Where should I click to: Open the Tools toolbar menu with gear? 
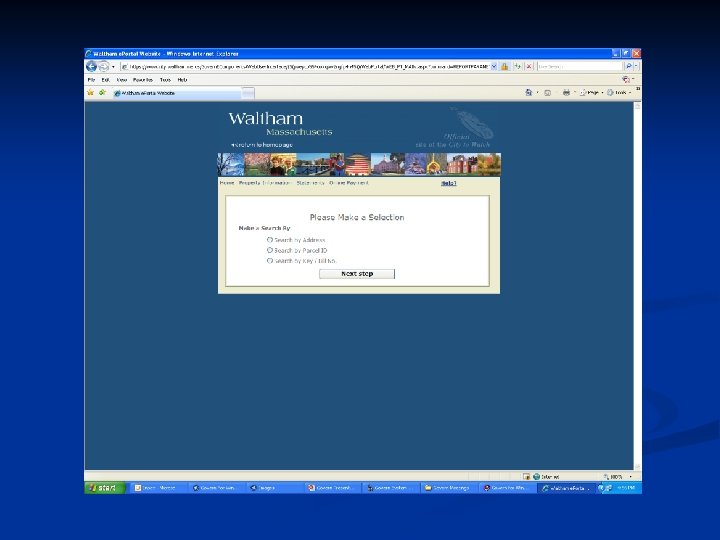pyautogui.click(x=619, y=93)
